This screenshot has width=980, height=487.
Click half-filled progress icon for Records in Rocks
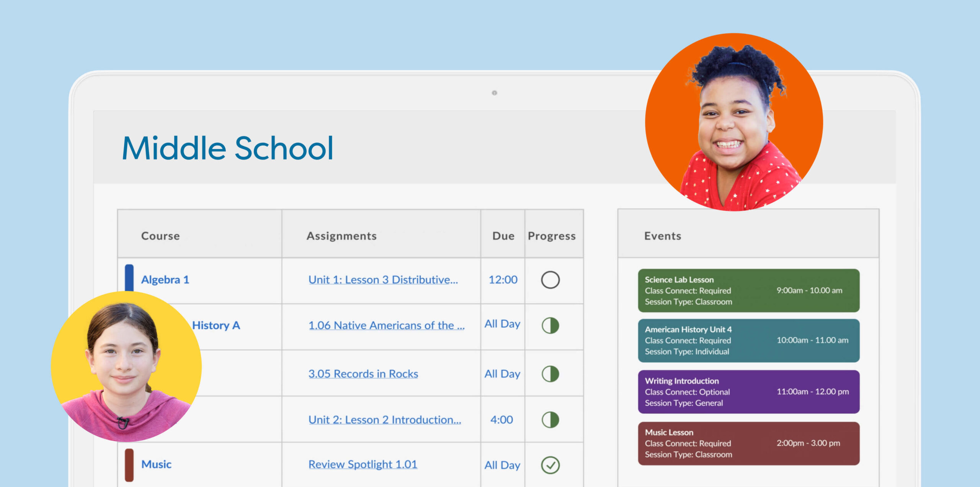pyautogui.click(x=550, y=374)
